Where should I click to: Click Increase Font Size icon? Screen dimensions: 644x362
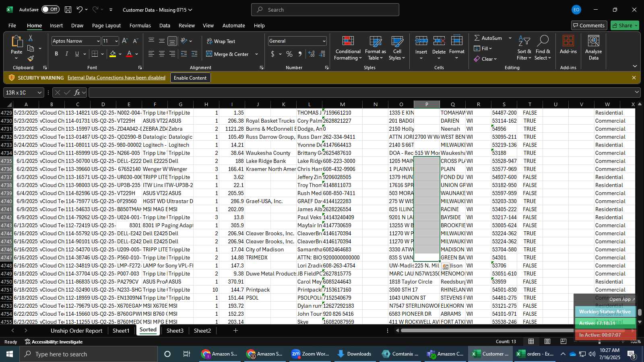[x=125, y=41]
